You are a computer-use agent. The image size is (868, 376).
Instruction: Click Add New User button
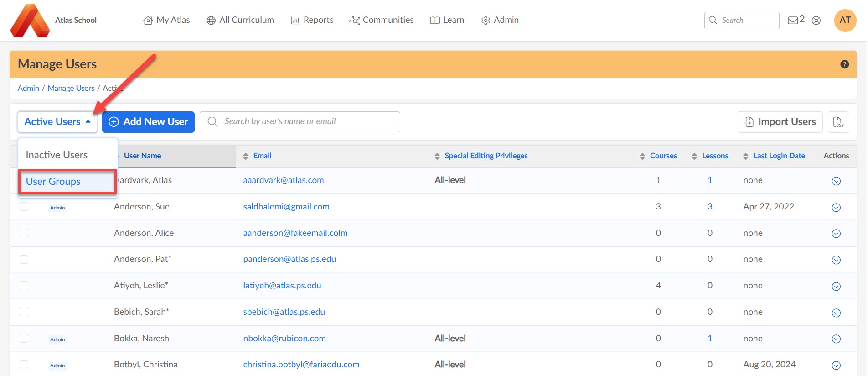(x=148, y=122)
